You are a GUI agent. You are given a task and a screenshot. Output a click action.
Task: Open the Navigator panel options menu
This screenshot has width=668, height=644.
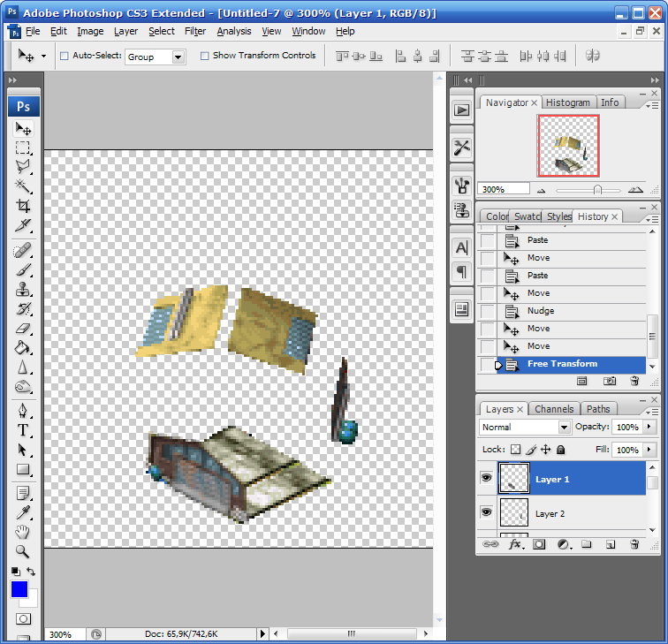pyautogui.click(x=652, y=105)
